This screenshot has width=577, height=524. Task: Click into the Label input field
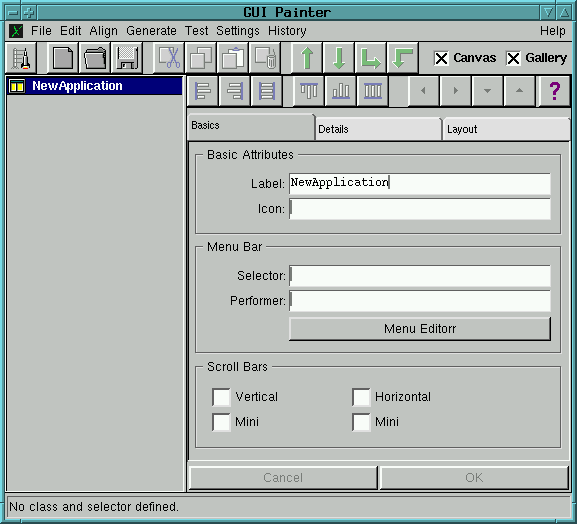420,183
